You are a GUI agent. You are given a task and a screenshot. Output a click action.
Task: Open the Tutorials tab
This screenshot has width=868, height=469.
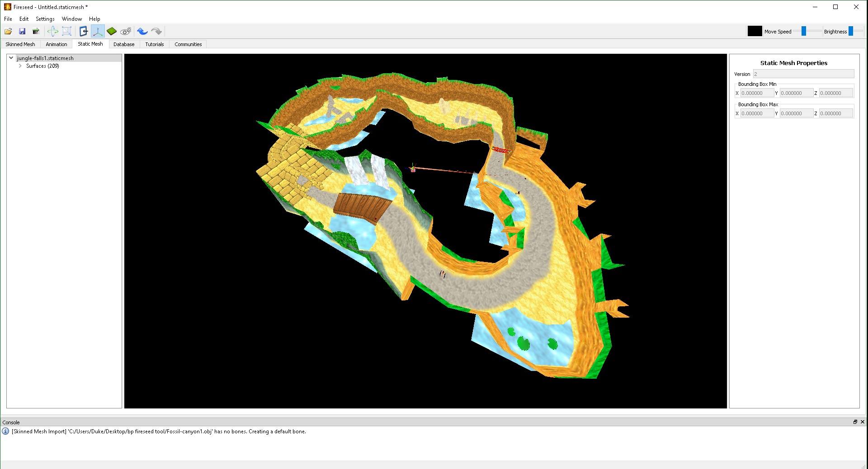click(x=154, y=44)
